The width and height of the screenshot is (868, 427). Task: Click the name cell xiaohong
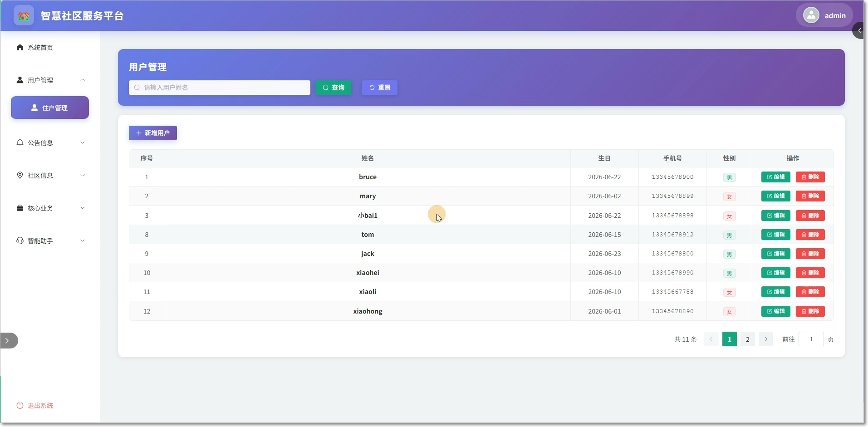coord(368,311)
